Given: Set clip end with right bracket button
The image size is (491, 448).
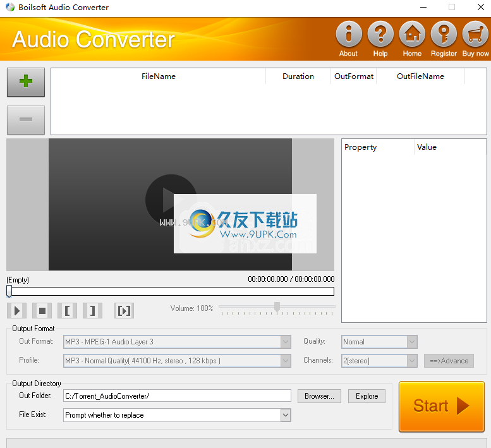Looking at the screenshot, I should tap(92, 310).
